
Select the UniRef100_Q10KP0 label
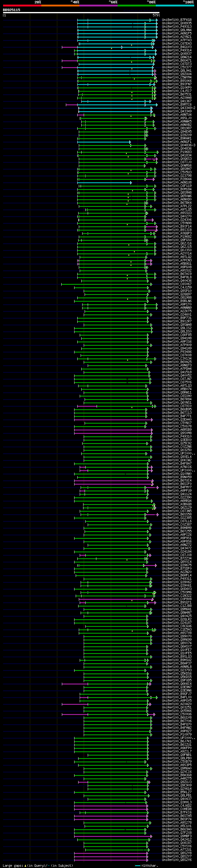[x=177, y=88]
